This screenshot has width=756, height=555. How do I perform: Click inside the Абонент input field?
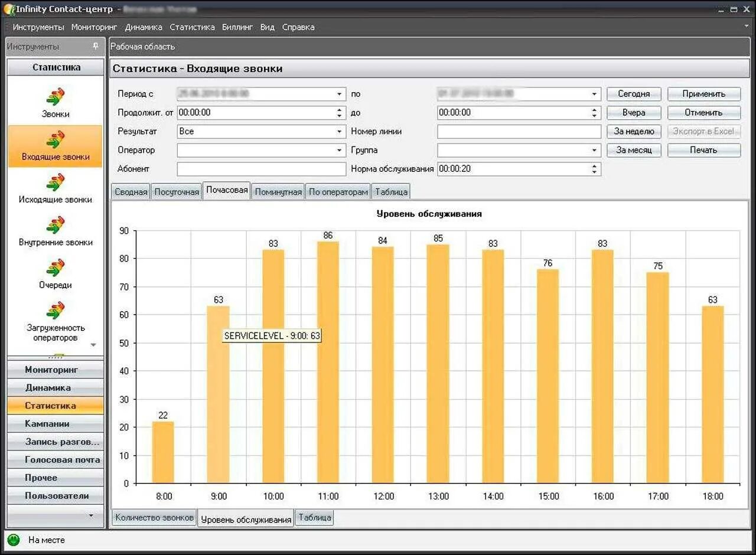point(262,169)
